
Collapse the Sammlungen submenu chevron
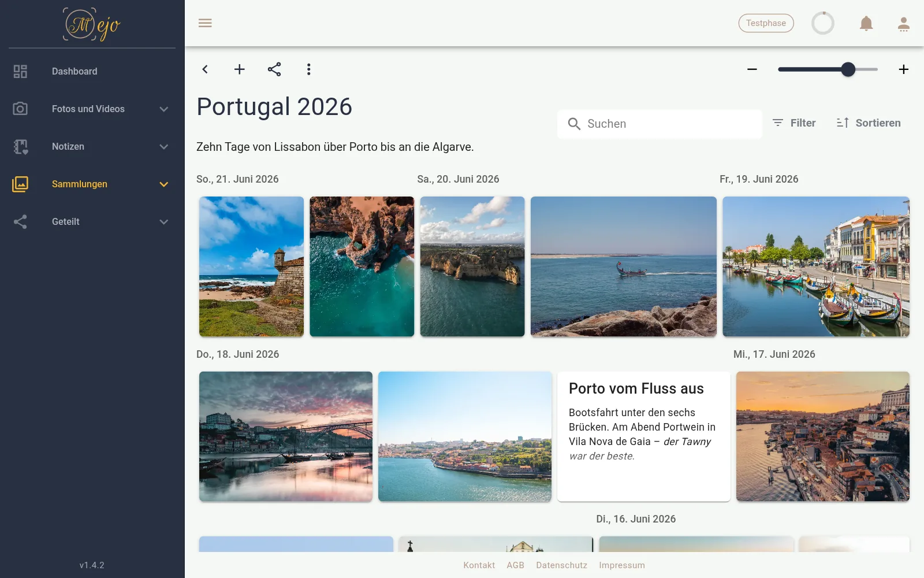point(164,184)
